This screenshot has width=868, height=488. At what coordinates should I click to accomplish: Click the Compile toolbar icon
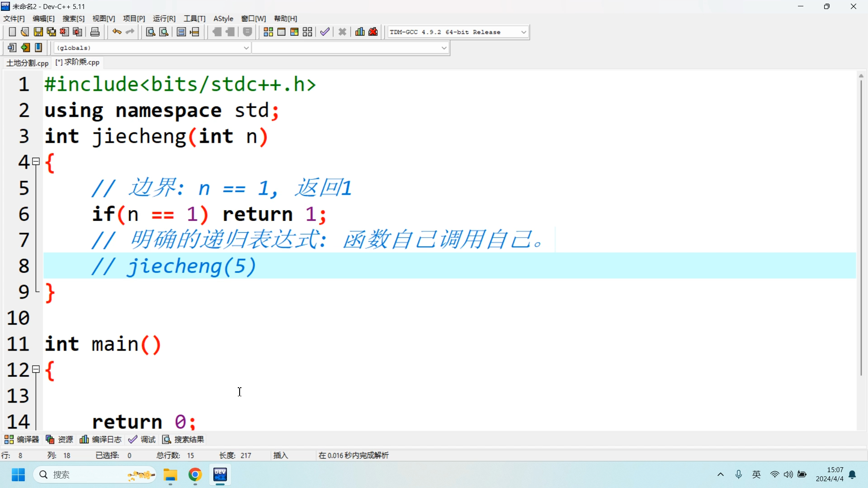pos(268,32)
